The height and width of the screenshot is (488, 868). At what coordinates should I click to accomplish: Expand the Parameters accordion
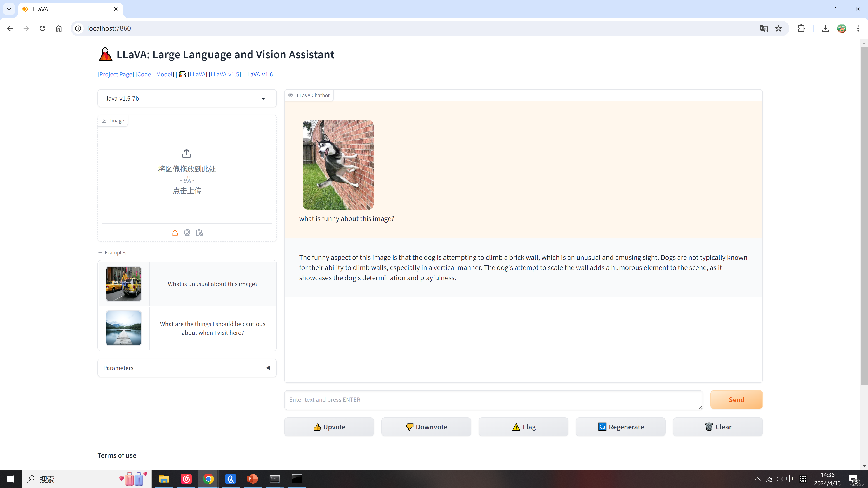point(187,368)
